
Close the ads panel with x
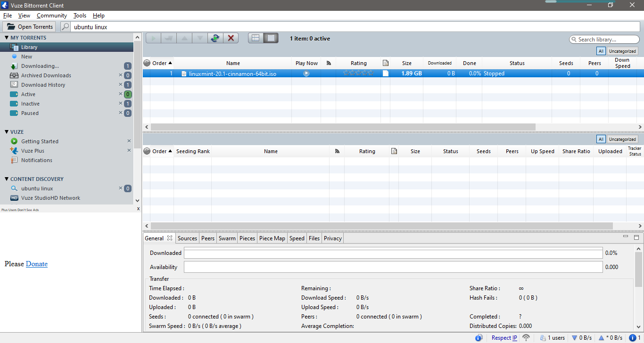click(x=138, y=208)
